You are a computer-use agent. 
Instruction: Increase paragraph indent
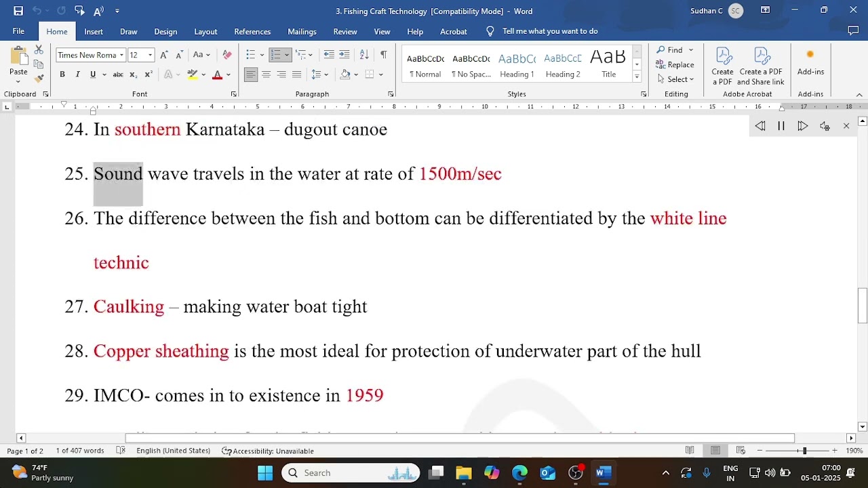(344, 55)
